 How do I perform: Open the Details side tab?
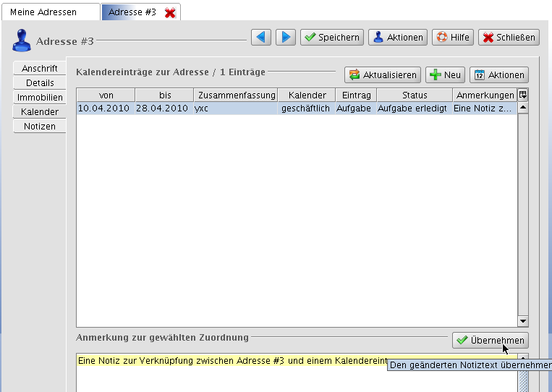39,82
